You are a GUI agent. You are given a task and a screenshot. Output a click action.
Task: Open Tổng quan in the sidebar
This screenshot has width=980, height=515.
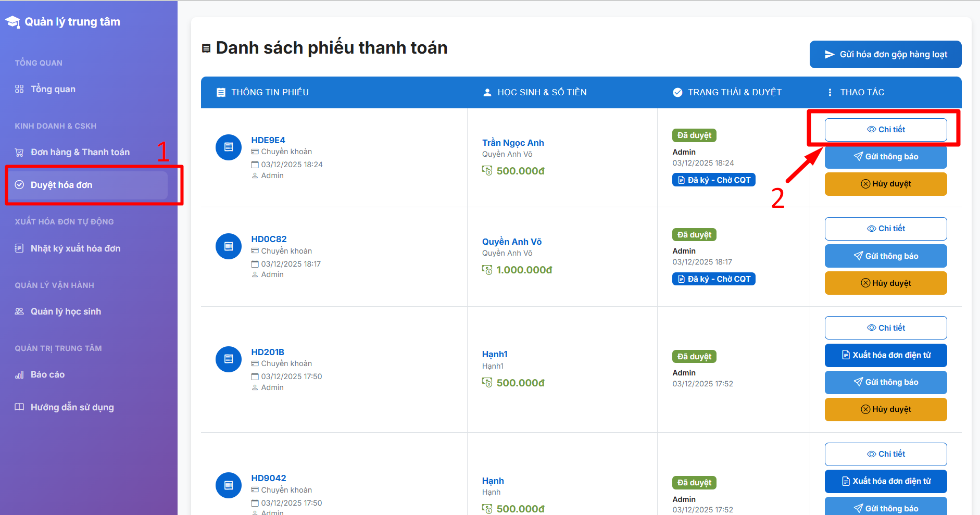coord(53,89)
